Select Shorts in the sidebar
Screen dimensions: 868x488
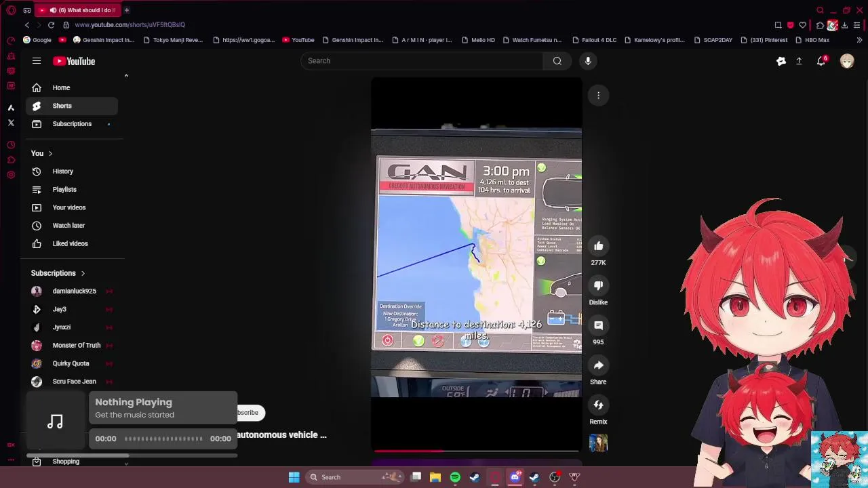(72, 106)
